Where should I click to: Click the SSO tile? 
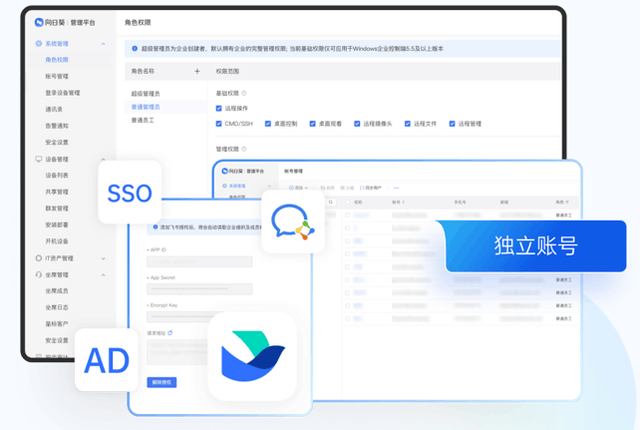(129, 193)
